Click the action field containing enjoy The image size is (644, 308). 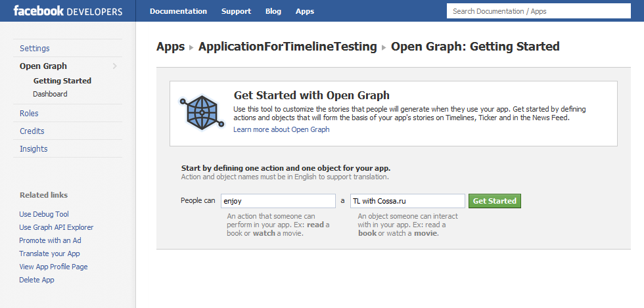[x=279, y=201]
